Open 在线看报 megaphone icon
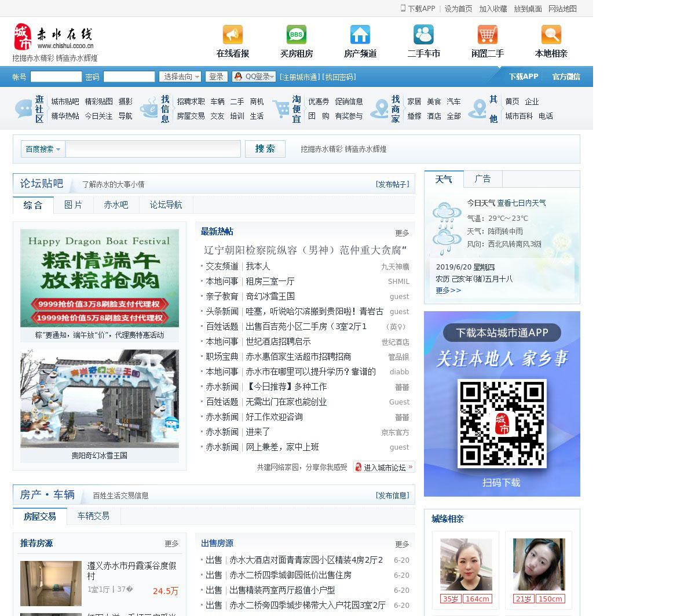 (233, 35)
